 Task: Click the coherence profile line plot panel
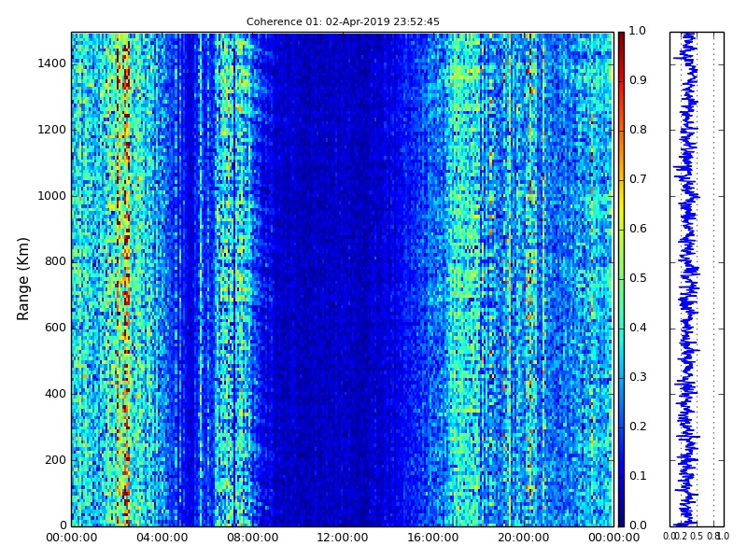tap(697, 279)
